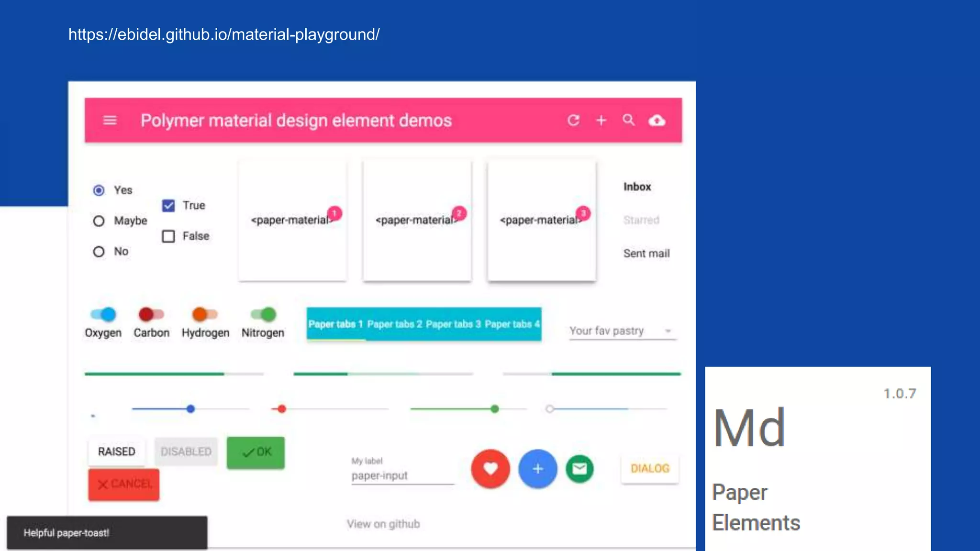Screen dimensions: 980x551
Task: Click the red slider knob
Action: pos(282,409)
